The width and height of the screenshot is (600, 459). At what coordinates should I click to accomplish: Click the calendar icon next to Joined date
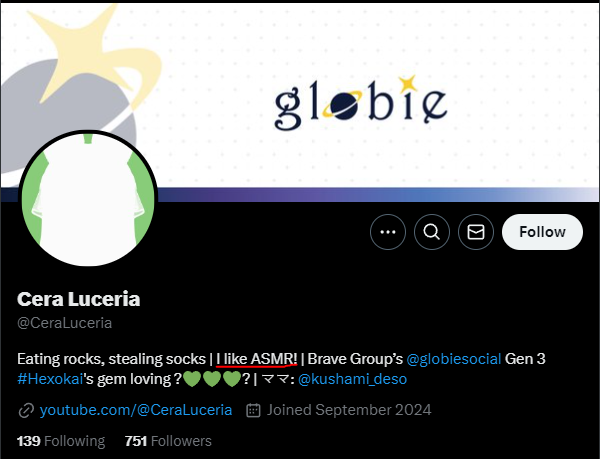tap(253, 410)
